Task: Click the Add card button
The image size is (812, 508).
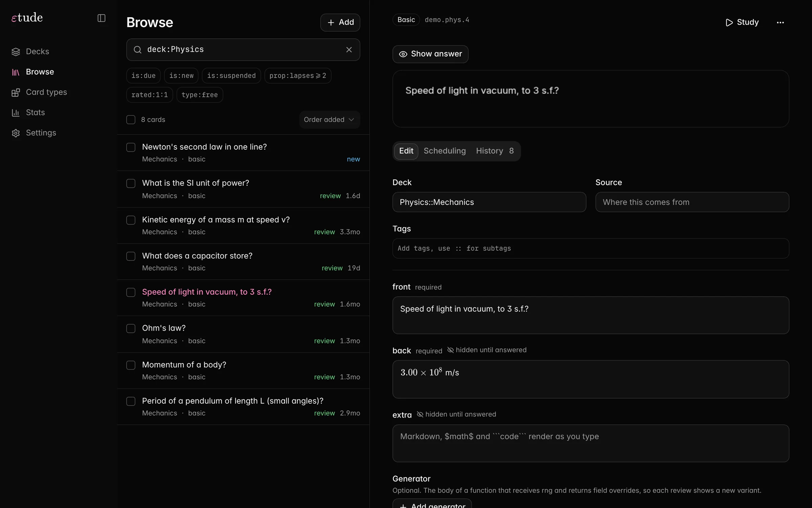Action: point(340,22)
